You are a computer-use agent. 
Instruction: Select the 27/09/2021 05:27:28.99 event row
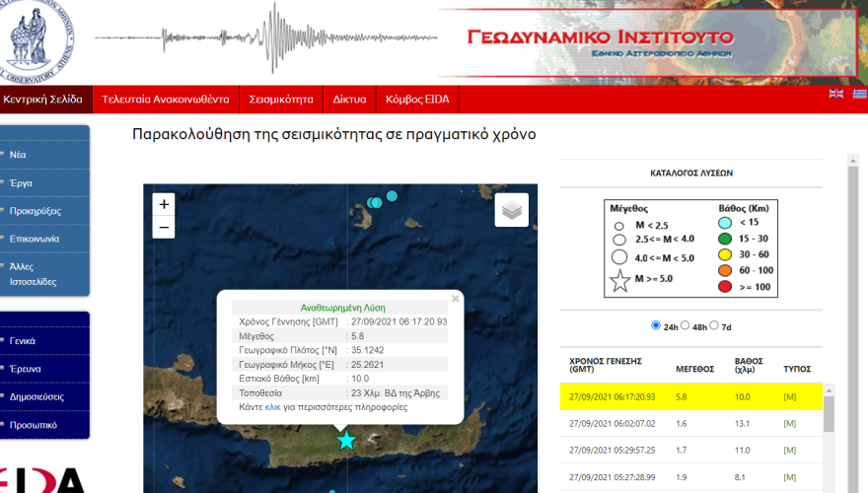690,477
